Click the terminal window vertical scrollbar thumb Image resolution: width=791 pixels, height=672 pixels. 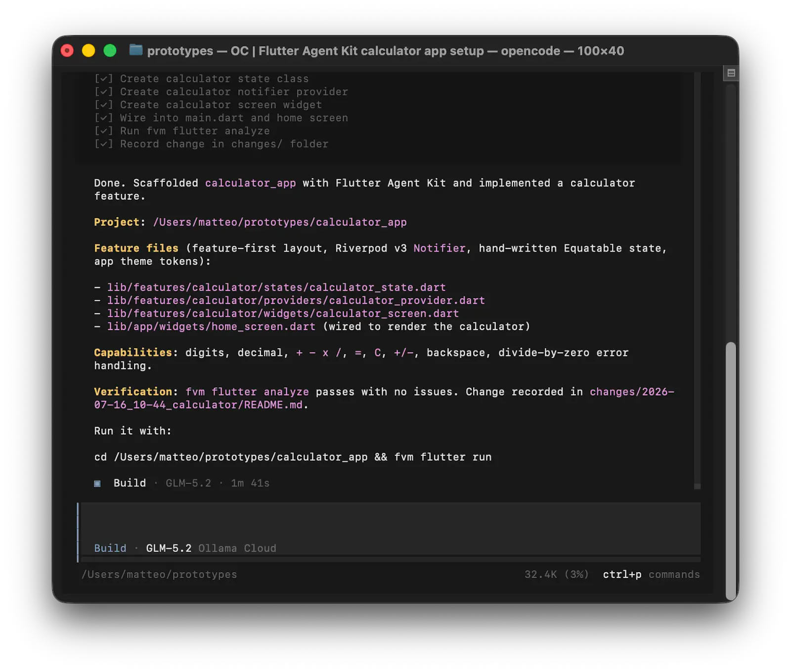point(731,471)
